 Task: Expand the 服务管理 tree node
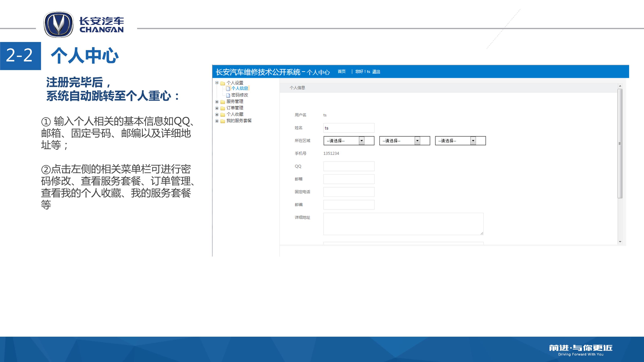(x=217, y=102)
